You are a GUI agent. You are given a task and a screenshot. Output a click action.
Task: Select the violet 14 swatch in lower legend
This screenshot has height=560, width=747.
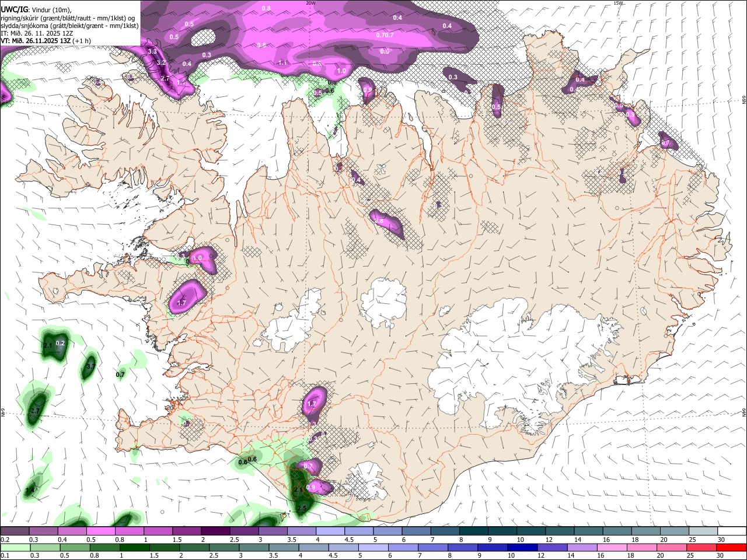581,547
